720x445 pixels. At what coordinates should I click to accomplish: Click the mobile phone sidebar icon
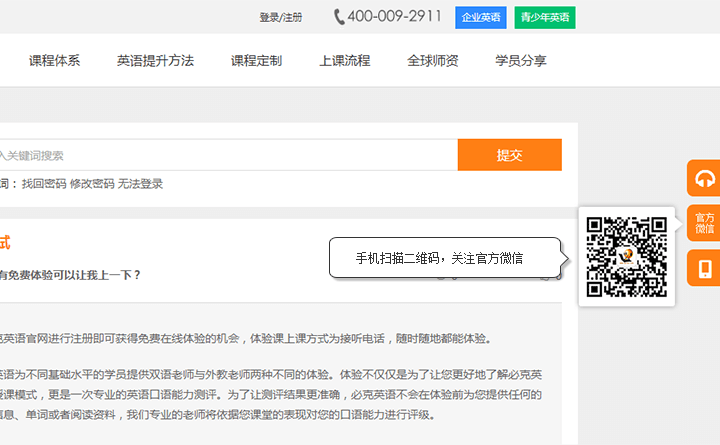tap(704, 268)
